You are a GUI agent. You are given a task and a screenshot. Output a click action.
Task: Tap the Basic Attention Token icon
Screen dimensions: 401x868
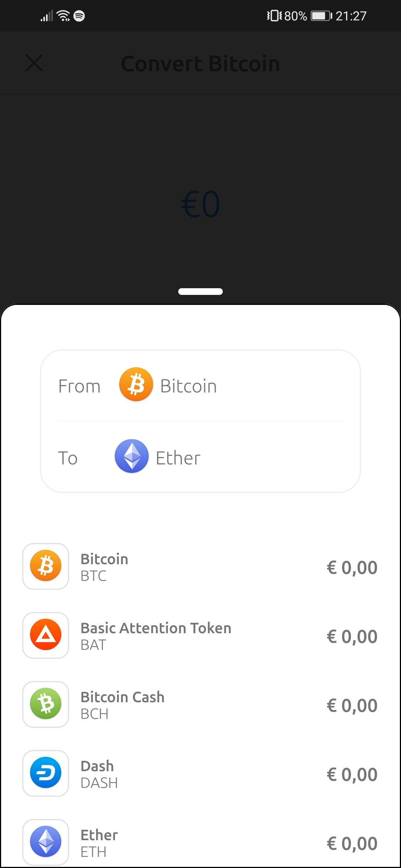pos(46,635)
